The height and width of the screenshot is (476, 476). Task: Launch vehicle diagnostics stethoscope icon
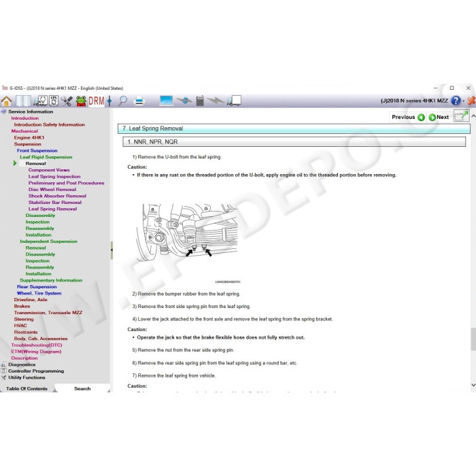pos(40,101)
